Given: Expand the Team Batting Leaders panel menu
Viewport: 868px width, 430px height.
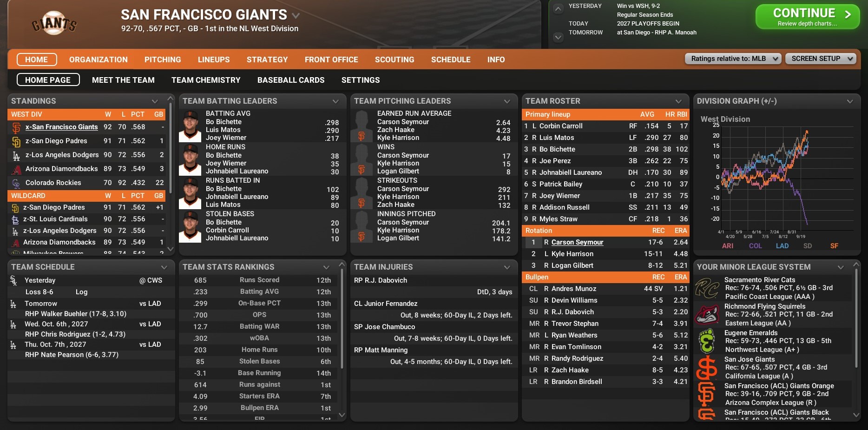Looking at the screenshot, I should 335,101.
